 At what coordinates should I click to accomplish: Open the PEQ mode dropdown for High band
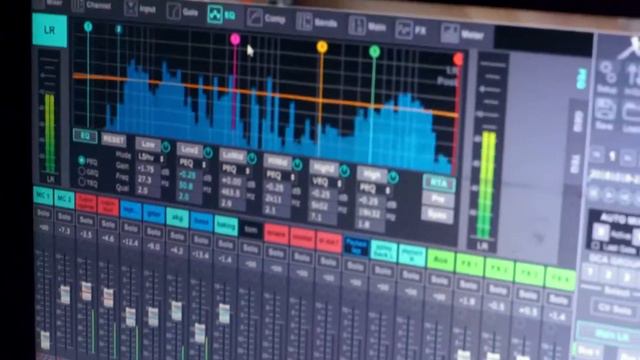click(x=374, y=189)
